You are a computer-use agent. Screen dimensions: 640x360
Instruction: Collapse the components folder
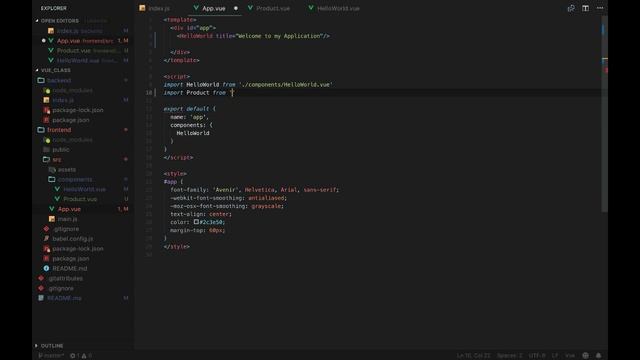coord(75,179)
